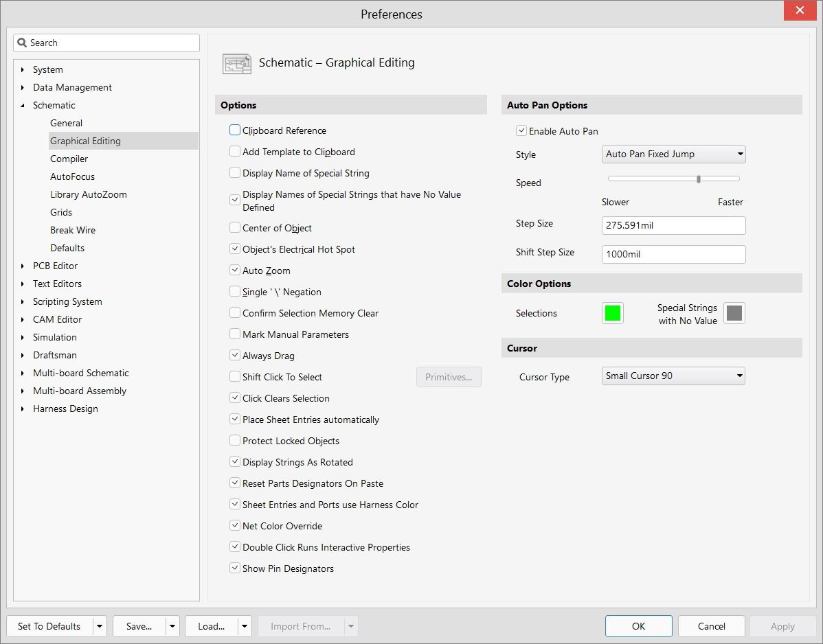Toggle Double Click Runs Interactive Properties
This screenshot has height=644, width=823.
[x=235, y=547]
